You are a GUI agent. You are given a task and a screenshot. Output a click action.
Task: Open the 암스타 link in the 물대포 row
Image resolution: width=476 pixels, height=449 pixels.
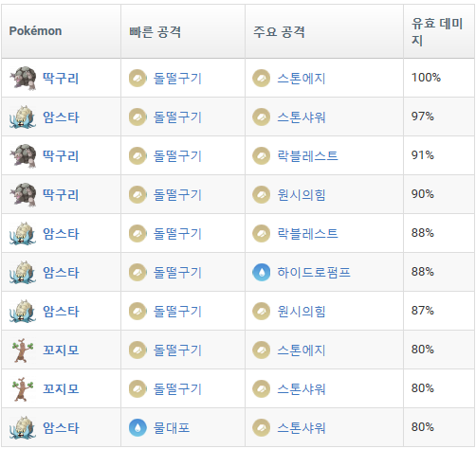click(61, 427)
